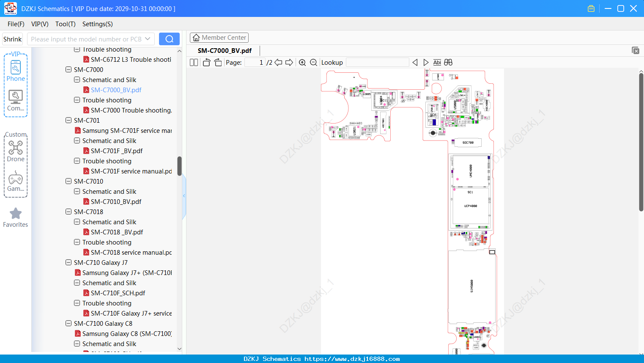The image size is (644, 363).
Task: Click the blue search button
Action: click(169, 39)
